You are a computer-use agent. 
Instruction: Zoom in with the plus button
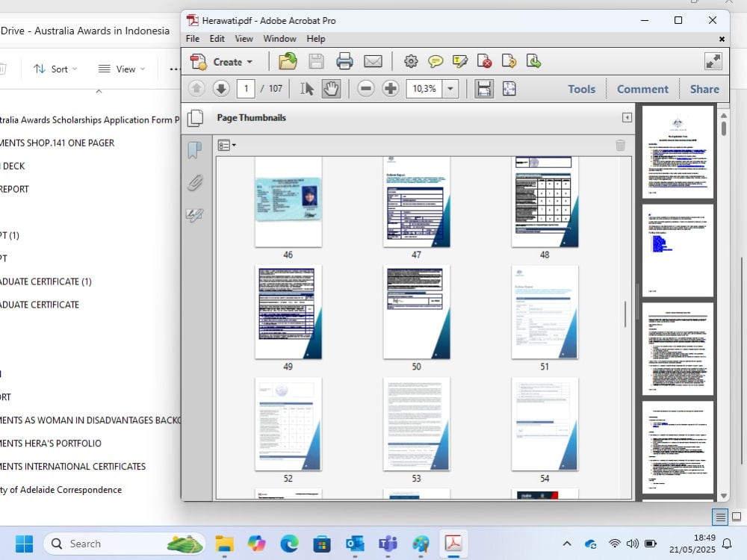point(391,89)
